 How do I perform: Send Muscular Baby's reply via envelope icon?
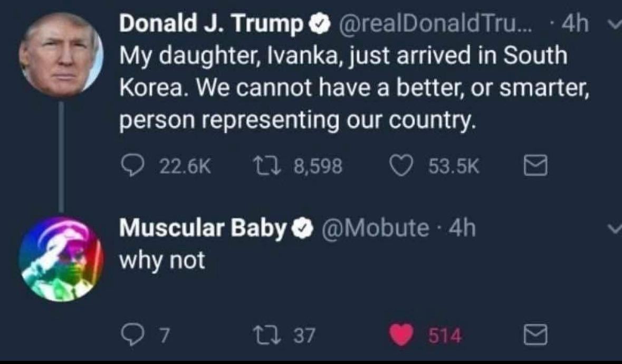(533, 335)
